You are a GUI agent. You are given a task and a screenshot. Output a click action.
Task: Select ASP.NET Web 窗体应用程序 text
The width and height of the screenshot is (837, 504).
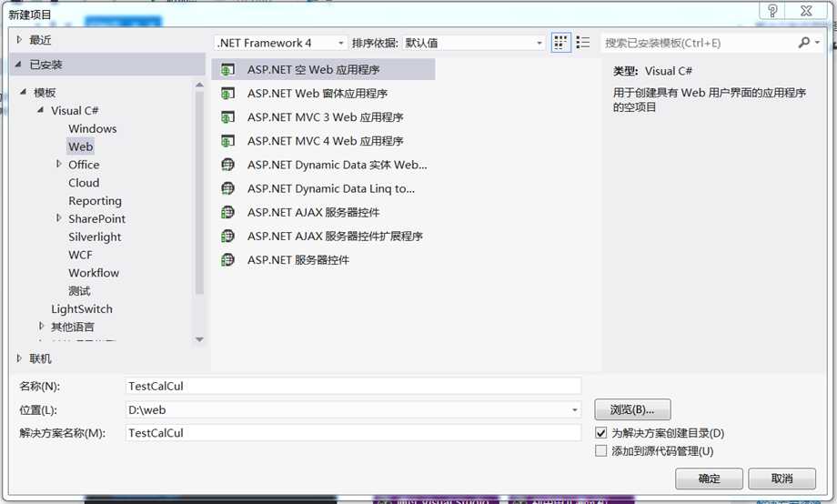(x=318, y=94)
